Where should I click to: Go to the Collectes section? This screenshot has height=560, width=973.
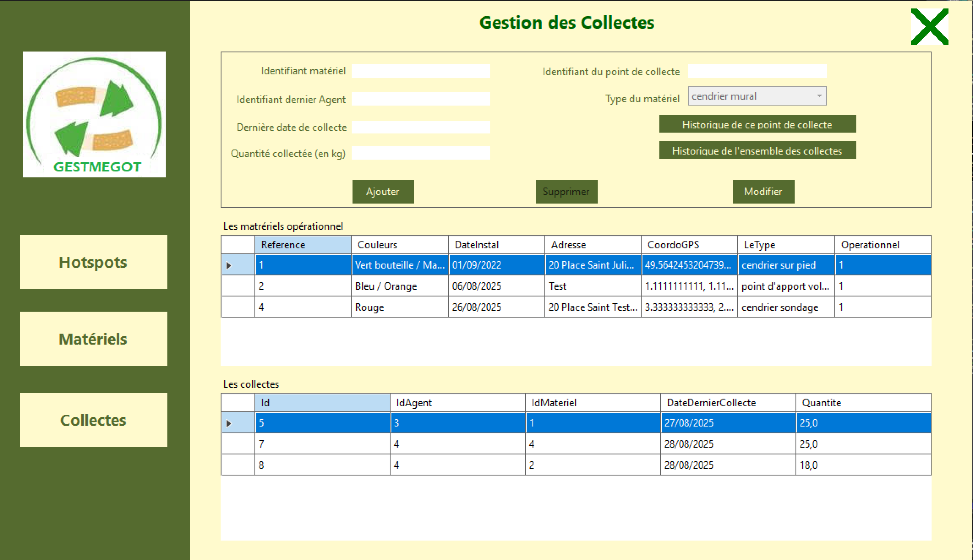click(93, 420)
